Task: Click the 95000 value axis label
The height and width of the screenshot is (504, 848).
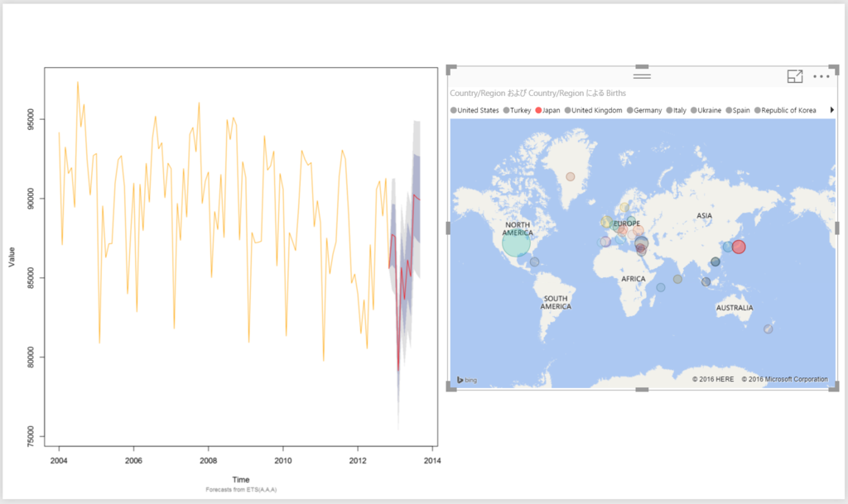Action: click(x=31, y=119)
